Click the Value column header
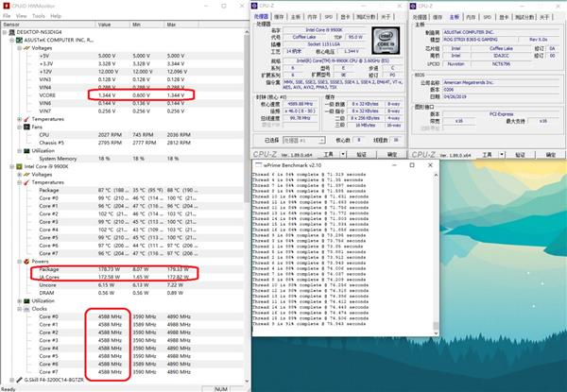 (112, 25)
